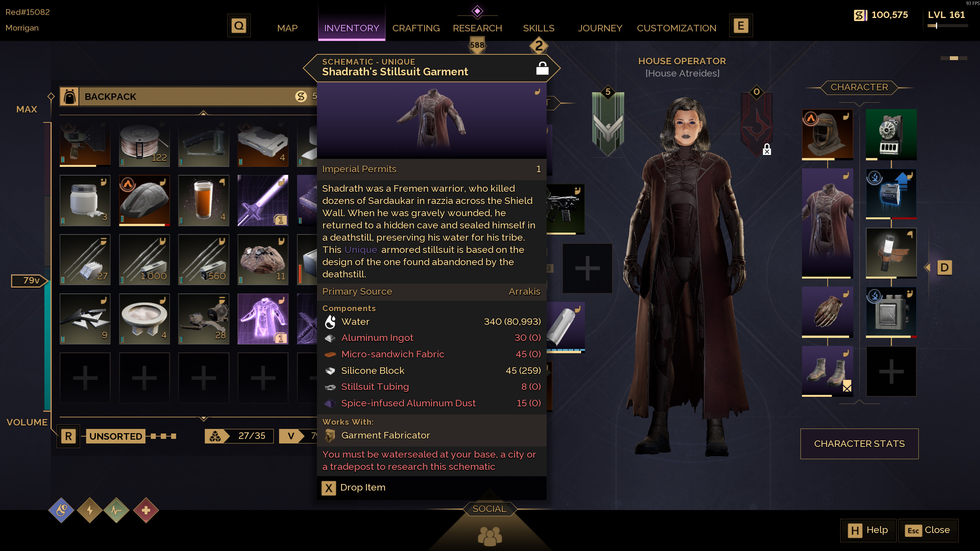Toggle the UNSORTED sorting mode
Screen dimensions: 980x551
pyautogui.click(x=116, y=436)
